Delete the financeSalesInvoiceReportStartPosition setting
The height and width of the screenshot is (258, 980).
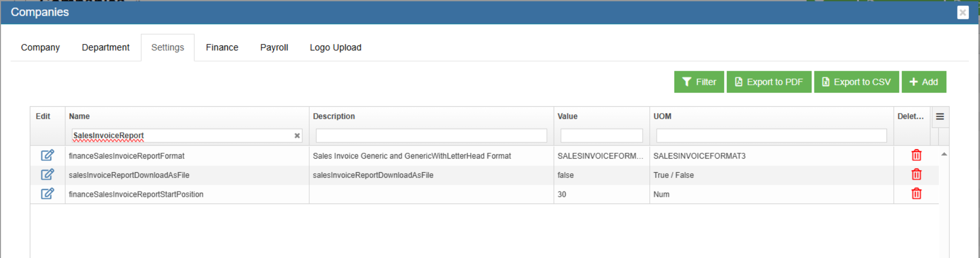[916, 194]
